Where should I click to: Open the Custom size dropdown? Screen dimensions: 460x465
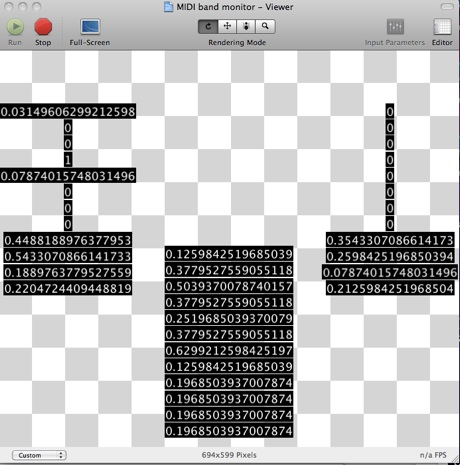tap(39, 455)
